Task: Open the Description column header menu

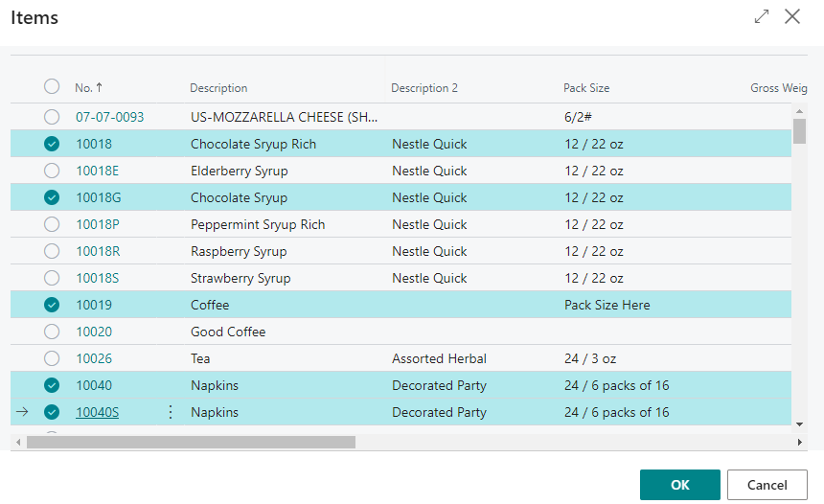Action: [218, 88]
